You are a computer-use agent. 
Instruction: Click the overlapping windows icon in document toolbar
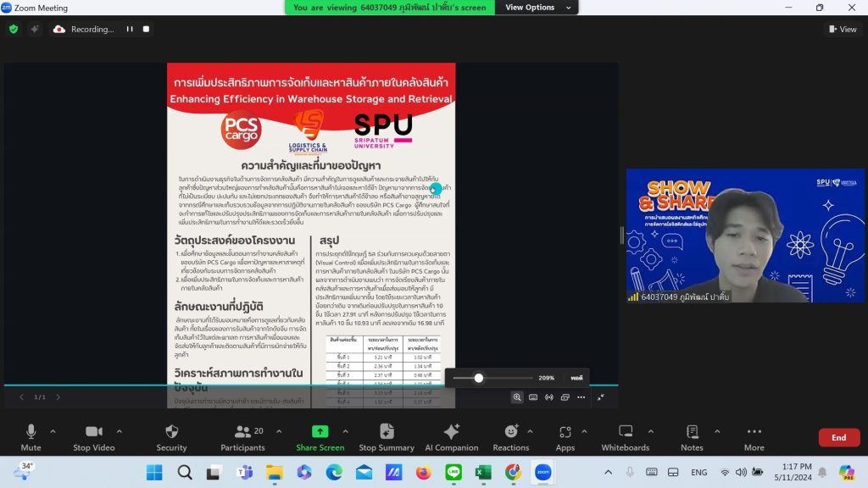point(565,397)
